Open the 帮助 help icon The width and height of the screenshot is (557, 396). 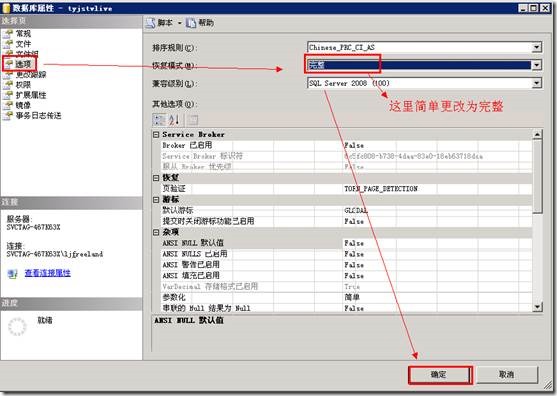pyautogui.click(x=191, y=23)
